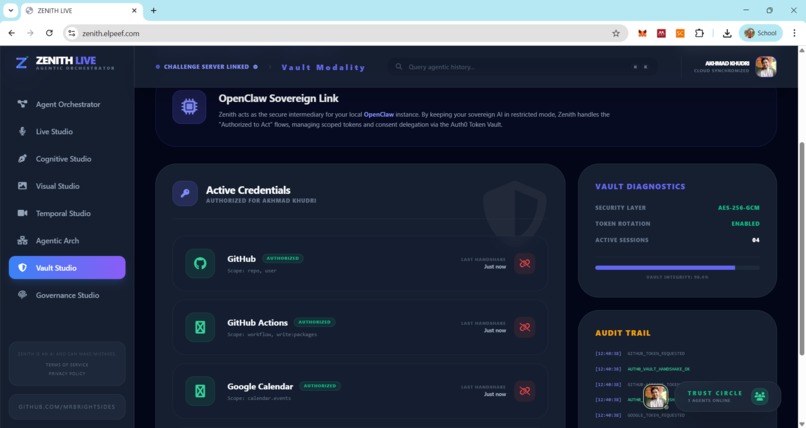Open the Chrome three-dot menu
The width and height of the screenshot is (806, 428).
click(x=794, y=33)
